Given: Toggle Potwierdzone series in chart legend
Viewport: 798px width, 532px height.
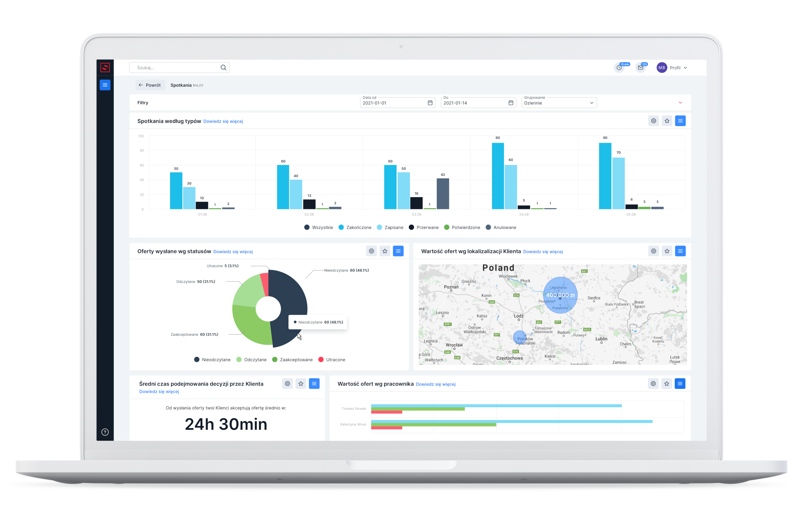Looking at the screenshot, I should coord(462,227).
